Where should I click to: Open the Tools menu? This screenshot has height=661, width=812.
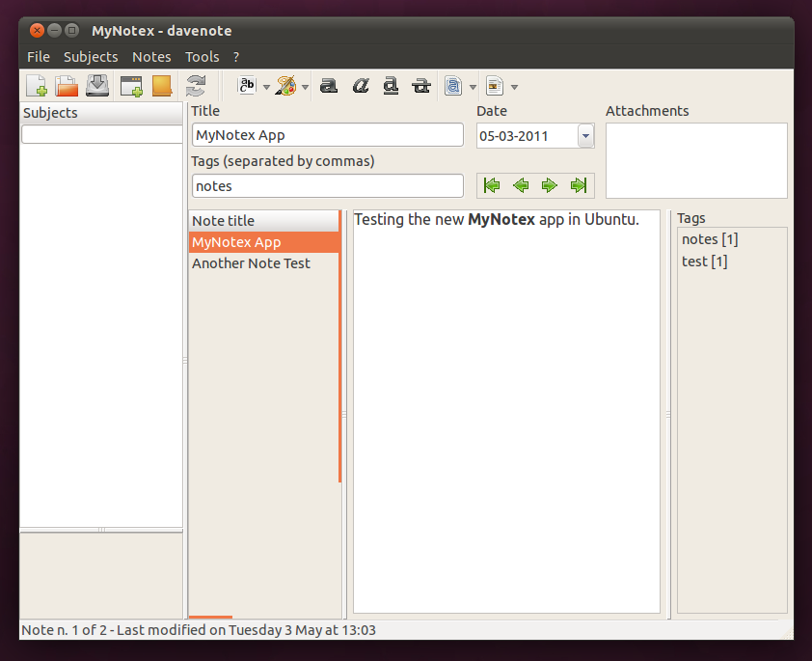click(x=202, y=57)
